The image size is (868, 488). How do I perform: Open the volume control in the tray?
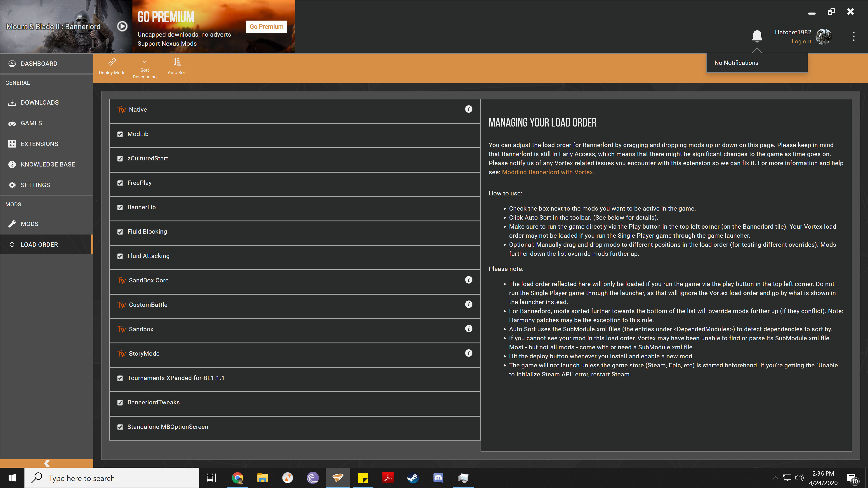[799, 478]
